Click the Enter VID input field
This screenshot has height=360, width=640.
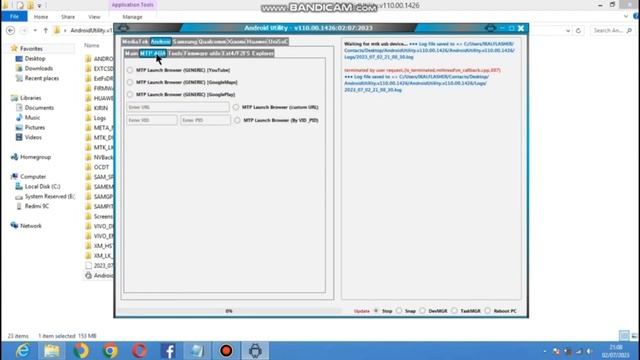pos(152,120)
